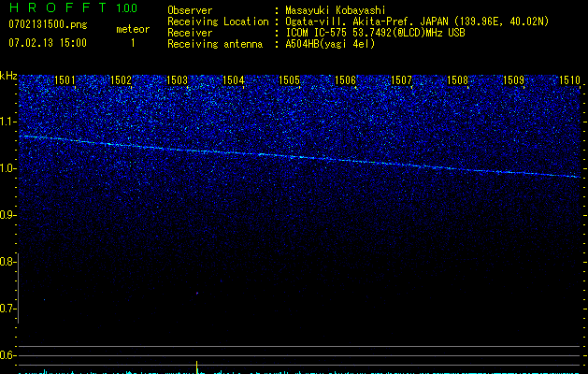The width and height of the screenshot is (588, 374).
Task: Click the date stamp 07.02.13 15:00
Action: (x=48, y=43)
